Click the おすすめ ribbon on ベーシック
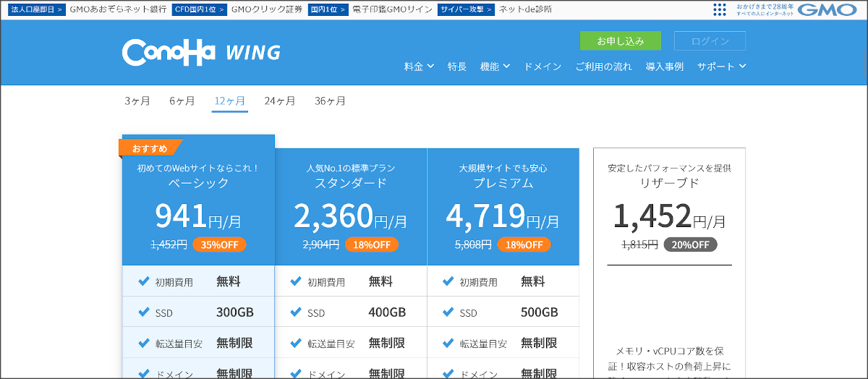868x379 pixels. pyautogui.click(x=150, y=148)
